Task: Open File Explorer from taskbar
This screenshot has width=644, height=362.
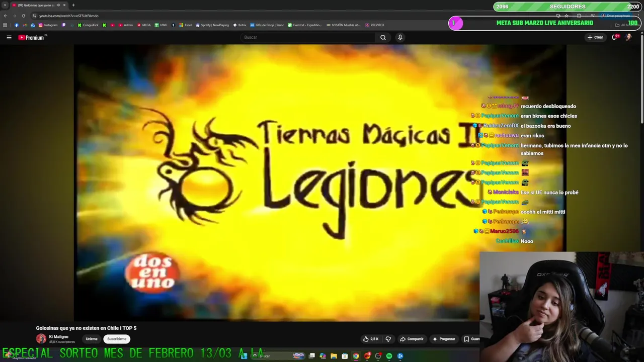Action: [x=334, y=356]
